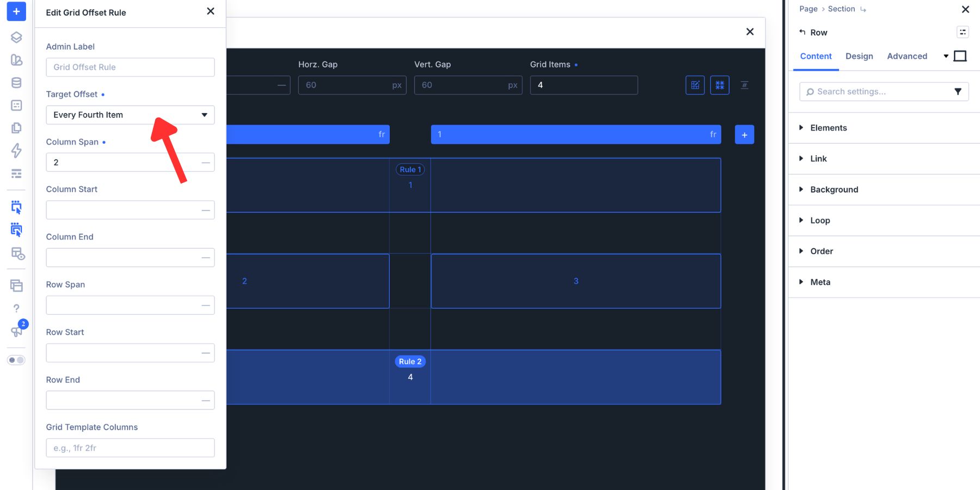Open the question mark help icon
This screenshot has width=980, height=490.
[x=16, y=308]
